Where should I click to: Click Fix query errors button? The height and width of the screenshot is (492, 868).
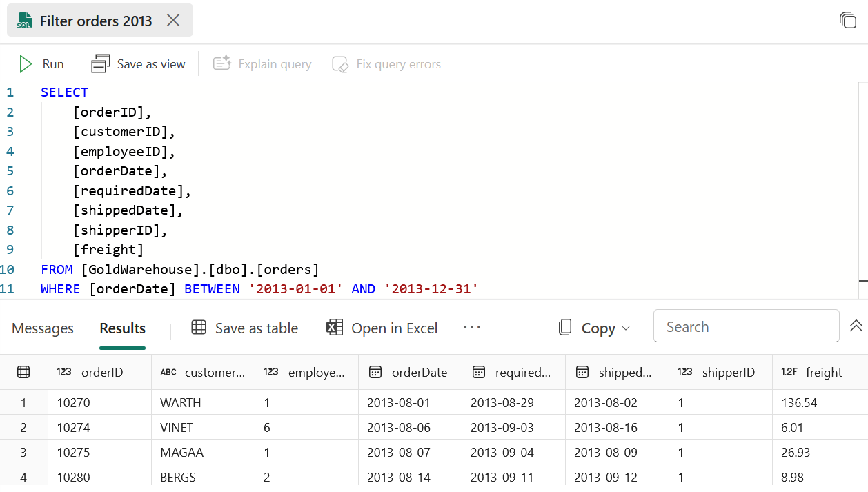pos(386,64)
